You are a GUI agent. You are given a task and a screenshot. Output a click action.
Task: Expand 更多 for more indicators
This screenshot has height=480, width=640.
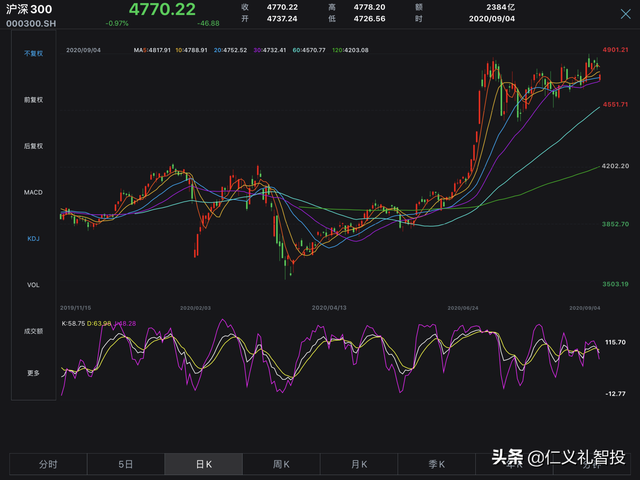[34, 373]
